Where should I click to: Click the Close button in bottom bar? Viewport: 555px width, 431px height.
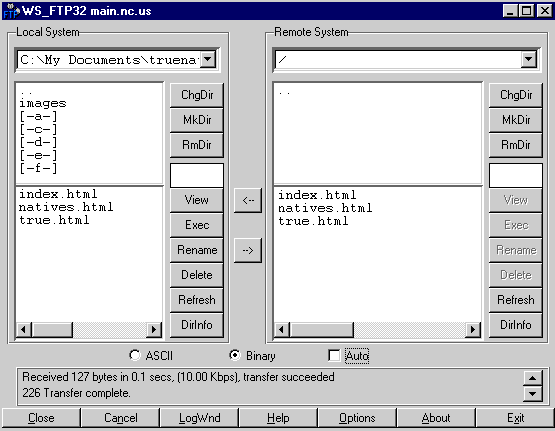click(41, 418)
